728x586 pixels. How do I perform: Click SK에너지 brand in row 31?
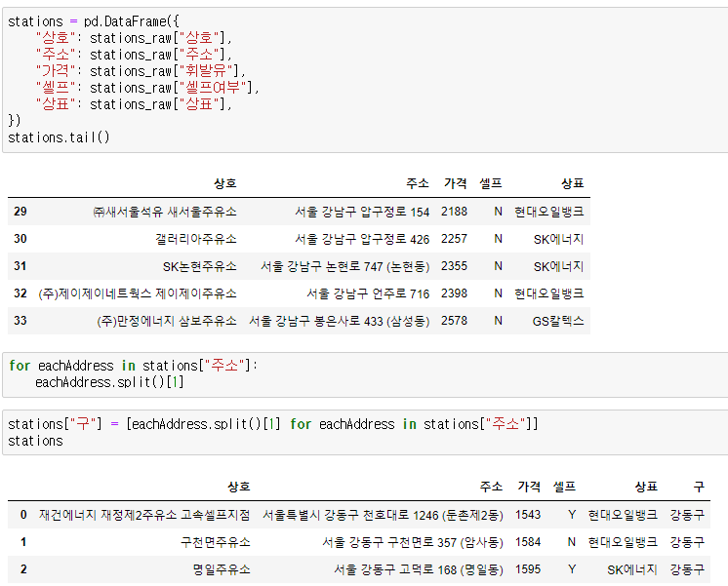point(558,267)
